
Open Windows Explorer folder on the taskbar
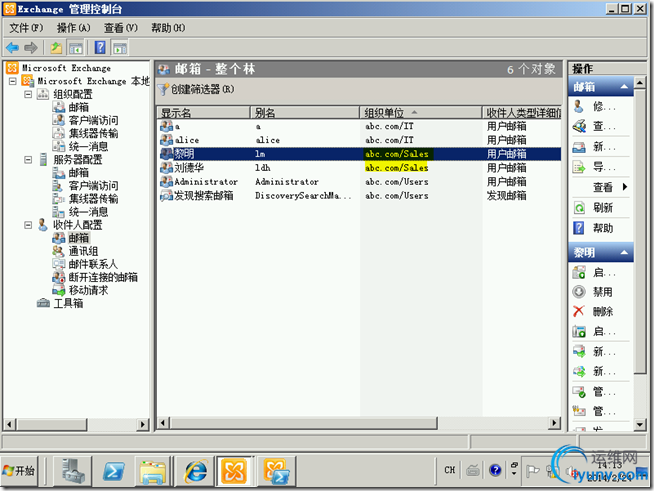pyautogui.click(x=153, y=471)
